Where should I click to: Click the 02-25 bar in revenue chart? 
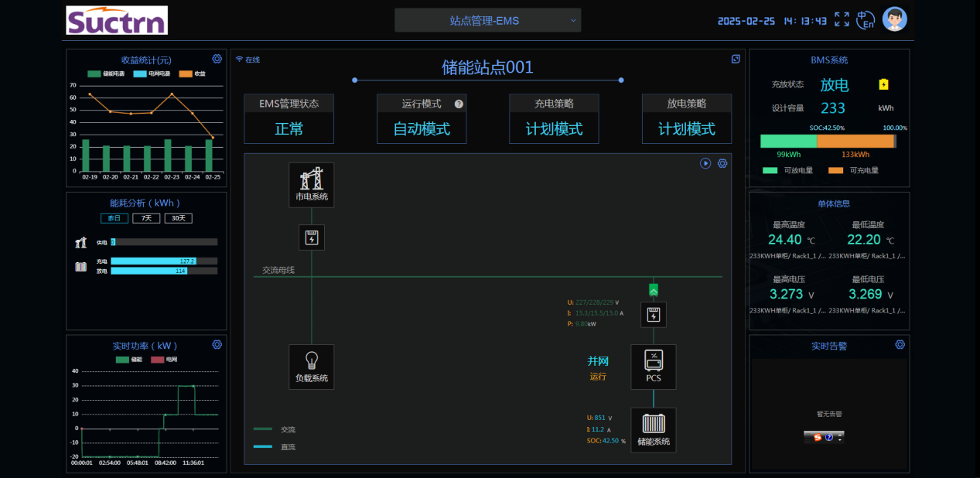(209, 155)
